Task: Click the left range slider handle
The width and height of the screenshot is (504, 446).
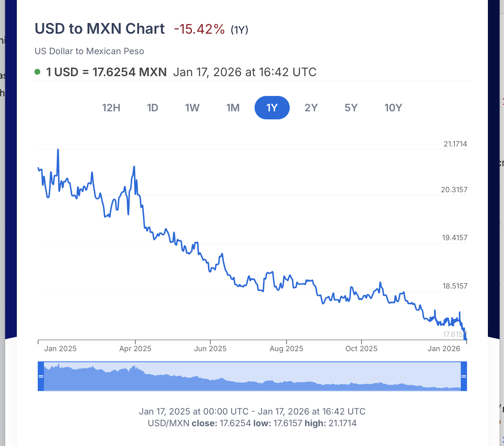Action: (41, 376)
